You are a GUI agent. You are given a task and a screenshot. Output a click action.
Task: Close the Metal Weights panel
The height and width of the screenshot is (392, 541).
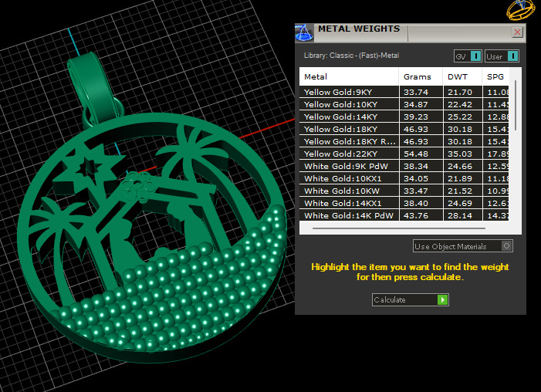(x=517, y=32)
